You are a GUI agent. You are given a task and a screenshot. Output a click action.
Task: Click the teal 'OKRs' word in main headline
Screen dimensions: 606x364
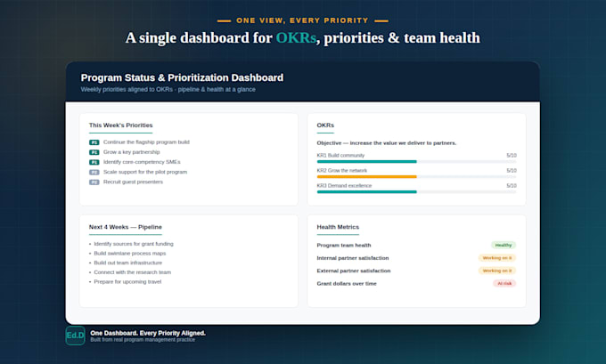[x=296, y=38]
